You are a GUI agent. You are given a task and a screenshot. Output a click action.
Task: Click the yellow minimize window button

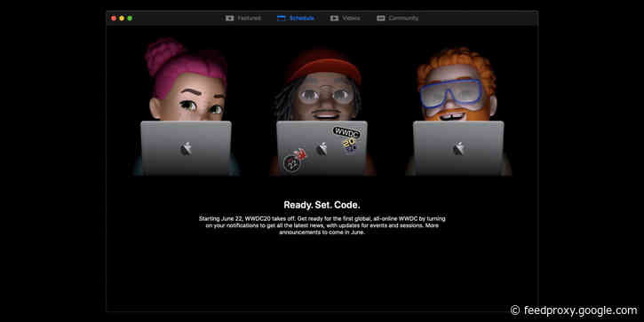pos(122,18)
